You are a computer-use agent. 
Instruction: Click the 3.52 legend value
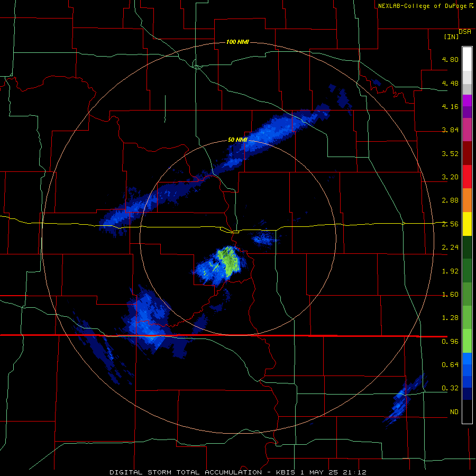coord(450,153)
